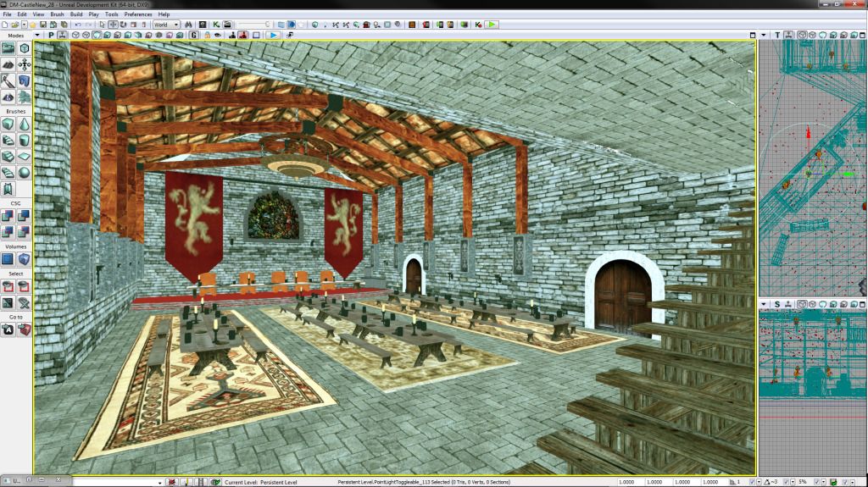Open the Preferences menu
The image size is (868, 487).
[138, 14]
